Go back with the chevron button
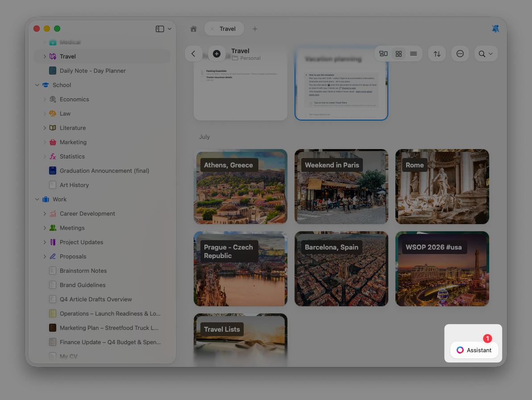Image resolution: width=532 pixels, height=400 pixels. point(193,54)
